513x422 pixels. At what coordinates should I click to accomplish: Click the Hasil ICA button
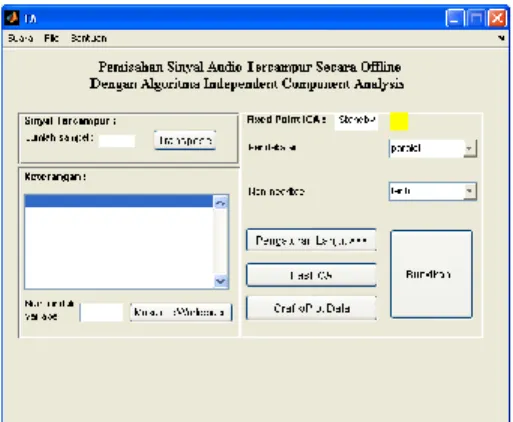(x=311, y=275)
